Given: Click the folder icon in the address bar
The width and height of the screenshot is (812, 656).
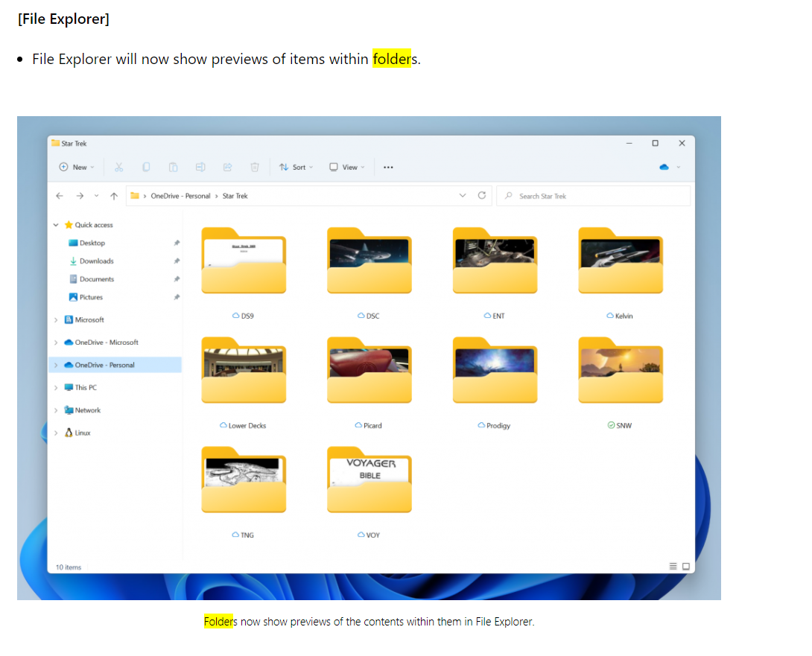Looking at the screenshot, I should click(x=135, y=196).
